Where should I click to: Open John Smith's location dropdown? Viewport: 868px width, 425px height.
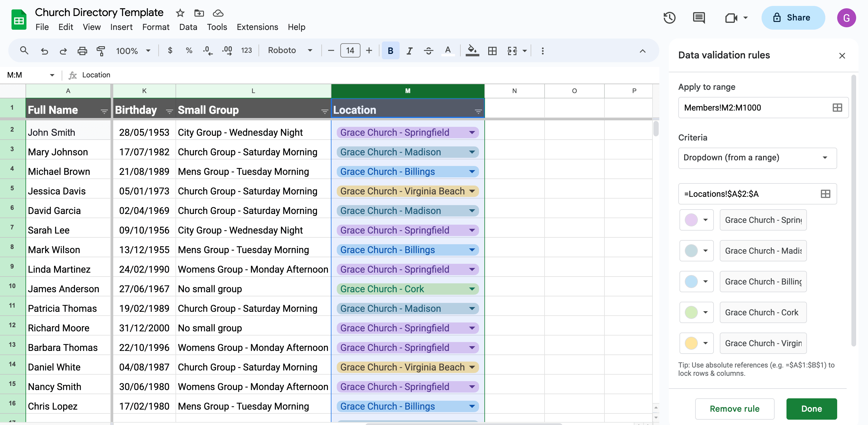click(x=472, y=132)
